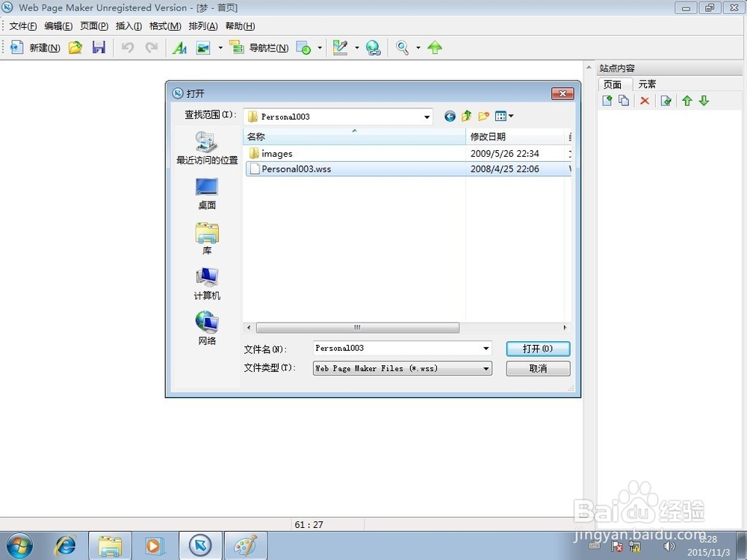Open the Paint taskbar icon
747x560 pixels.
245,546
